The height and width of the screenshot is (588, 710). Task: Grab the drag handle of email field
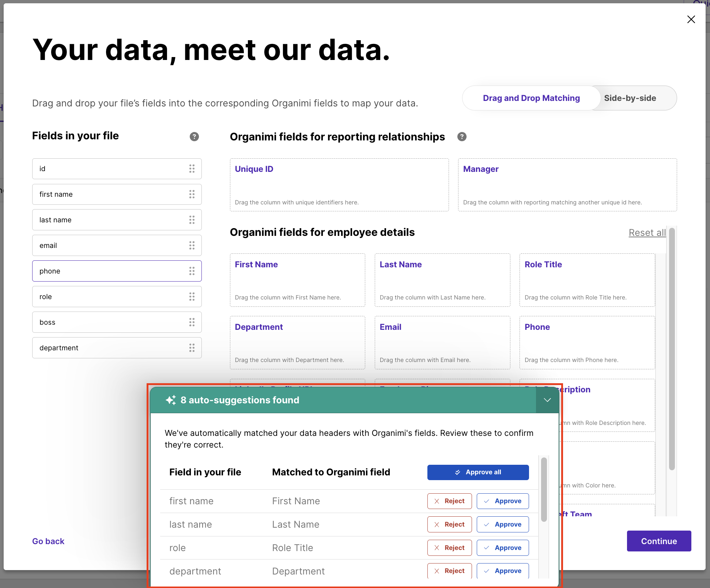tap(192, 245)
